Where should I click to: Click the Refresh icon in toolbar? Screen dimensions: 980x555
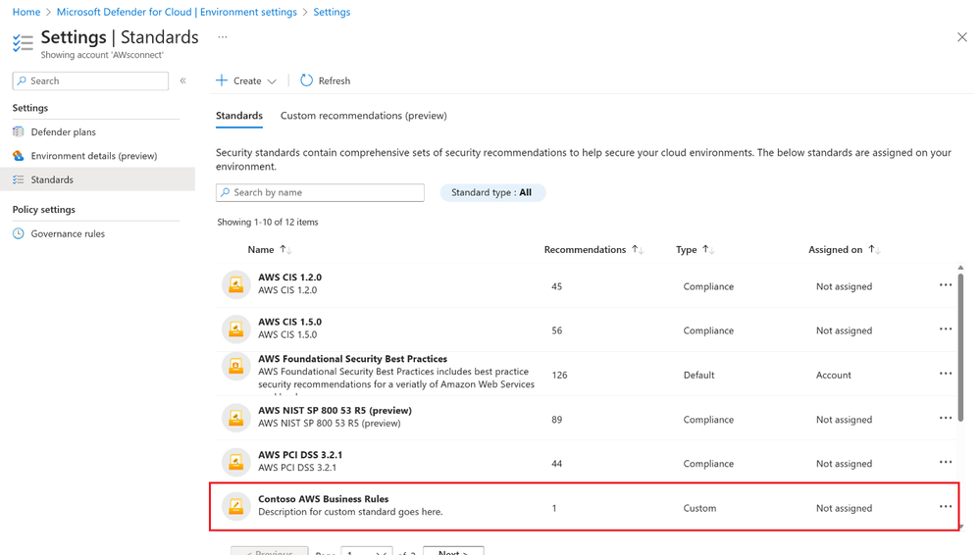pyautogui.click(x=306, y=80)
